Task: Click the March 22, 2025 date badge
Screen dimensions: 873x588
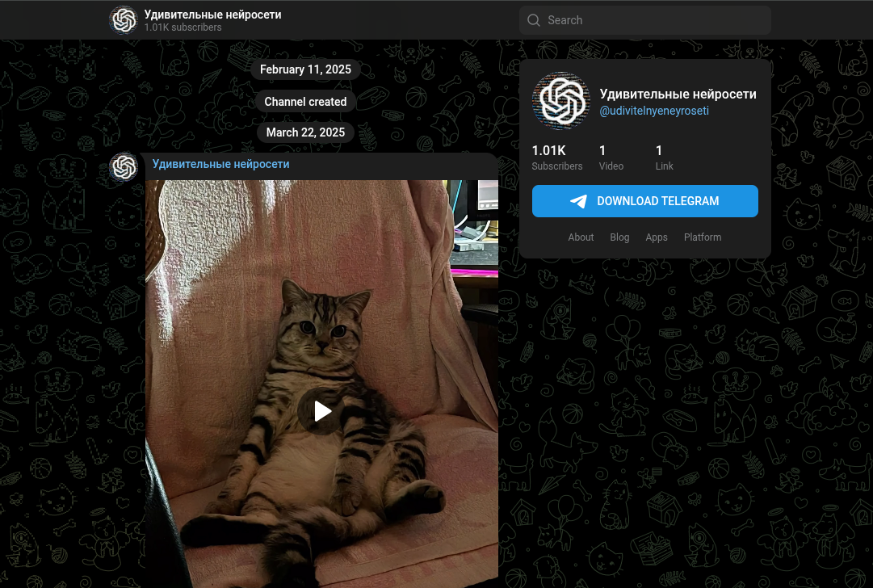Action: tap(305, 132)
